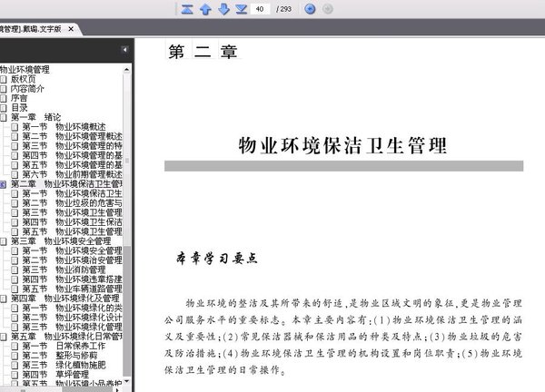Open bookmark 第二节 物业垃圾的危害与

tap(73, 203)
